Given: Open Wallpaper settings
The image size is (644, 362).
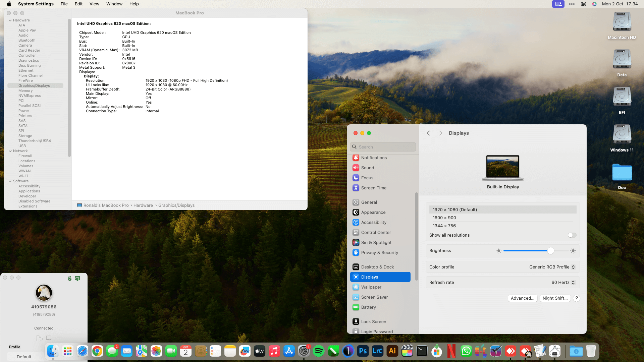Looking at the screenshot, I should pos(371,287).
